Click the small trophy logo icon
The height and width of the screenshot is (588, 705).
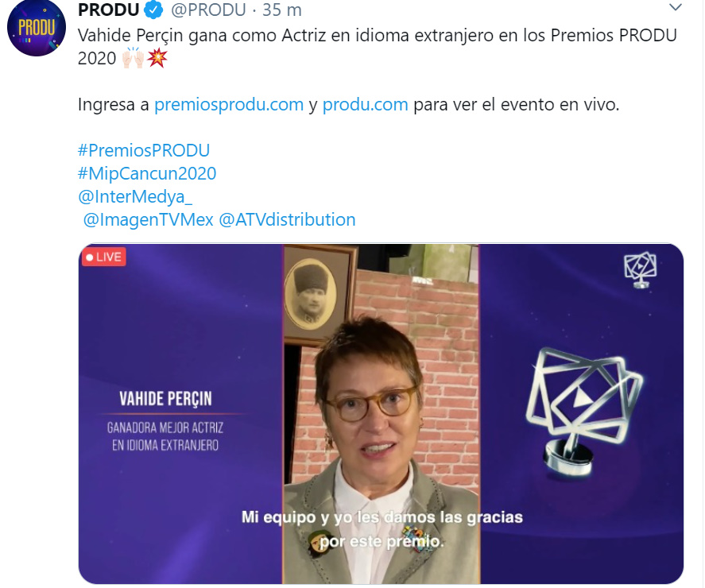click(641, 269)
